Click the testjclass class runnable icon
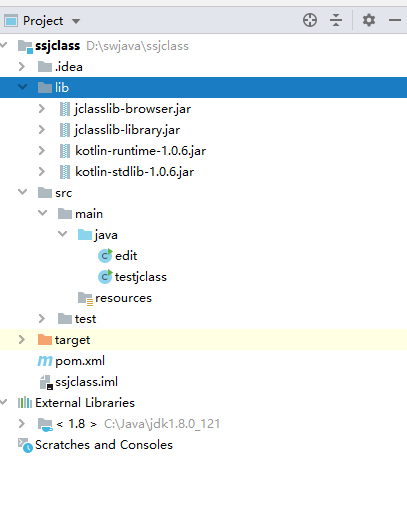Image resolution: width=407 pixels, height=516 pixels. [x=105, y=277]
